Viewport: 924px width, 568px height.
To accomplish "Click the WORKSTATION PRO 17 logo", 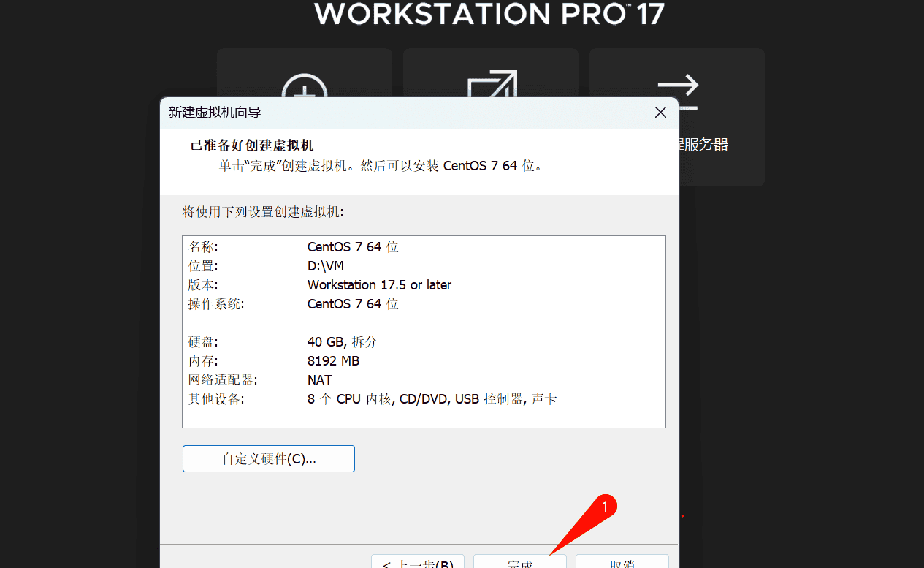I will (x=489, y=13).
